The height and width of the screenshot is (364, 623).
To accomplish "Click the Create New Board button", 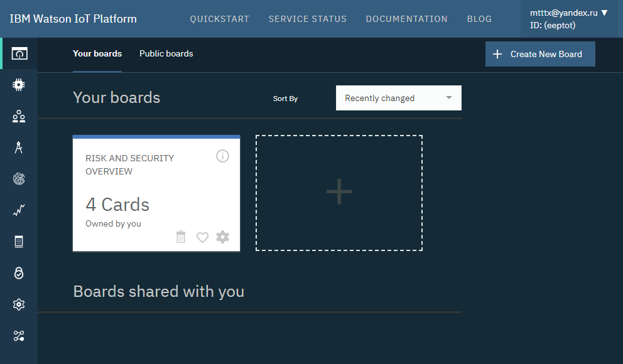I will 539,54.
